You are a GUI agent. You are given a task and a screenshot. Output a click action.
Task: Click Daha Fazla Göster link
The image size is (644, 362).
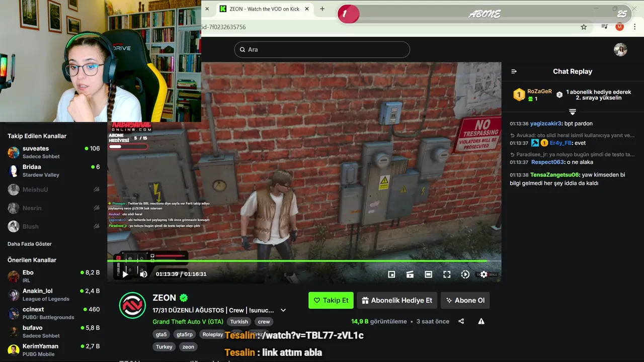point(30,244)
